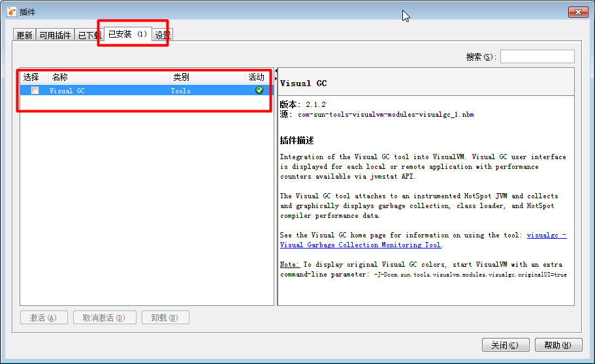595x364 pixels.
Task: Click the VisualVM icon in title bar
Action: [x=12, y=12]
